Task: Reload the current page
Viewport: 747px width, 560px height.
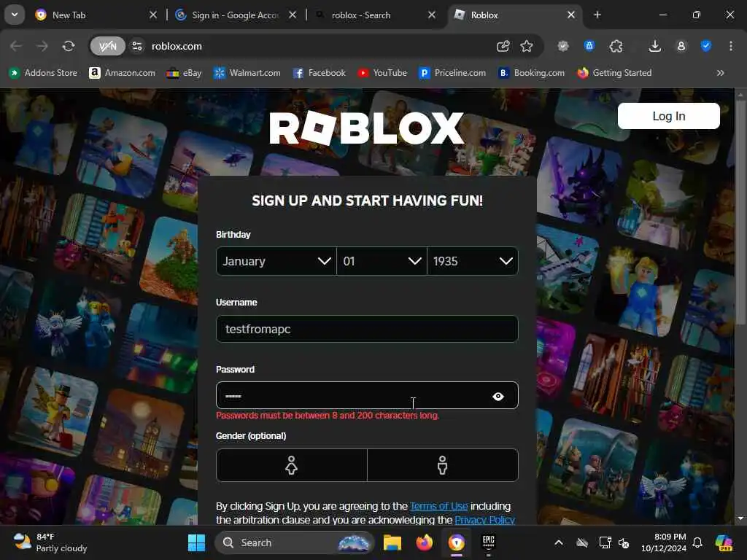Action: point(69,46)
